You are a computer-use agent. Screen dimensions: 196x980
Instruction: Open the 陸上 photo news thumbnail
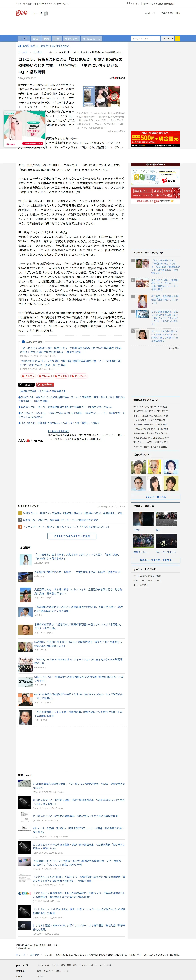[x=166, y=519]
